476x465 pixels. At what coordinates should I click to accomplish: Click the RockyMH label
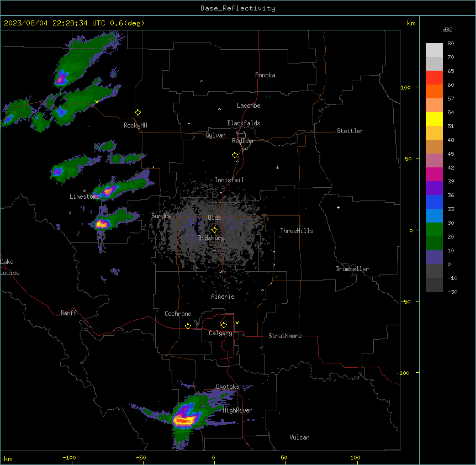coord(135,125)
